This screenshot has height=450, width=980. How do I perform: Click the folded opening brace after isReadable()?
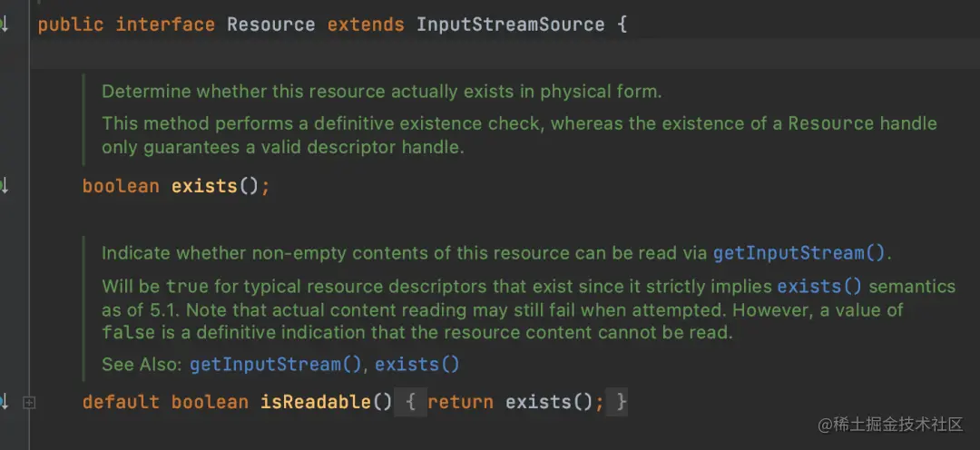click(x=411, y=401)
